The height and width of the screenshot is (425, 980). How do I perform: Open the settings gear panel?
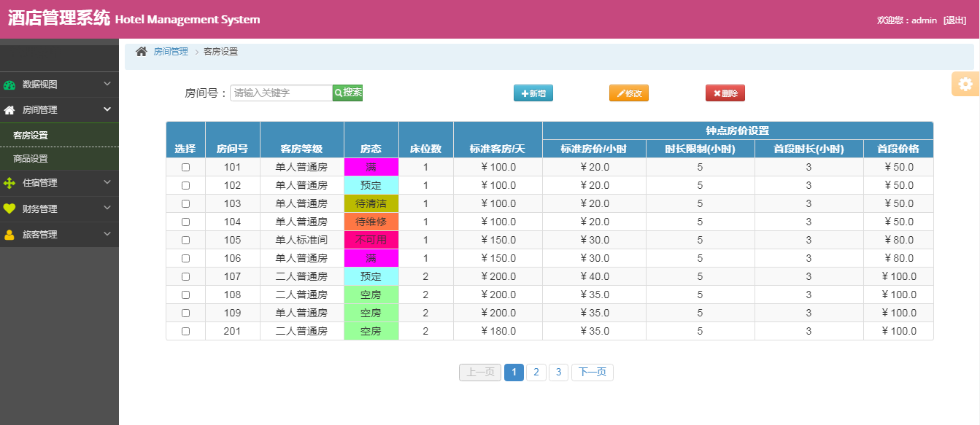pos(965,84)
